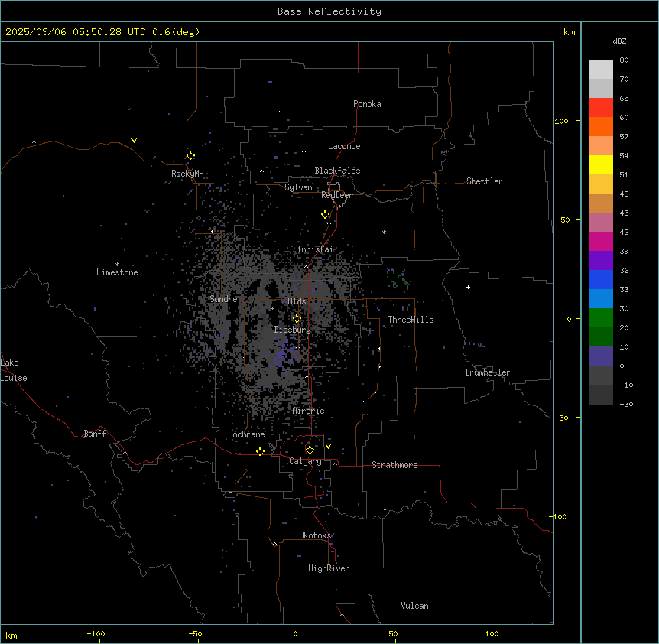This screenshot has width=659, height=644.
Task: Pick the dark green 20 dBZ swatch
Action: tap(601, 337)
